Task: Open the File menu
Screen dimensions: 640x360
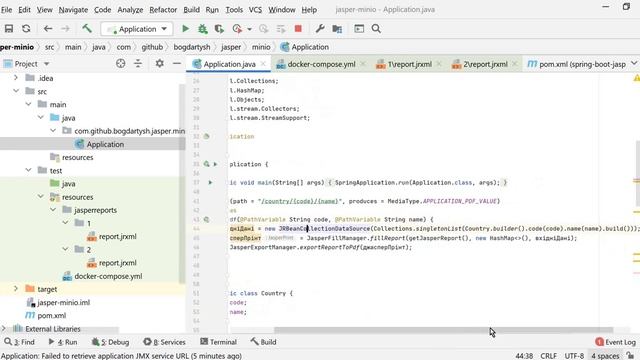Action: 7,9
